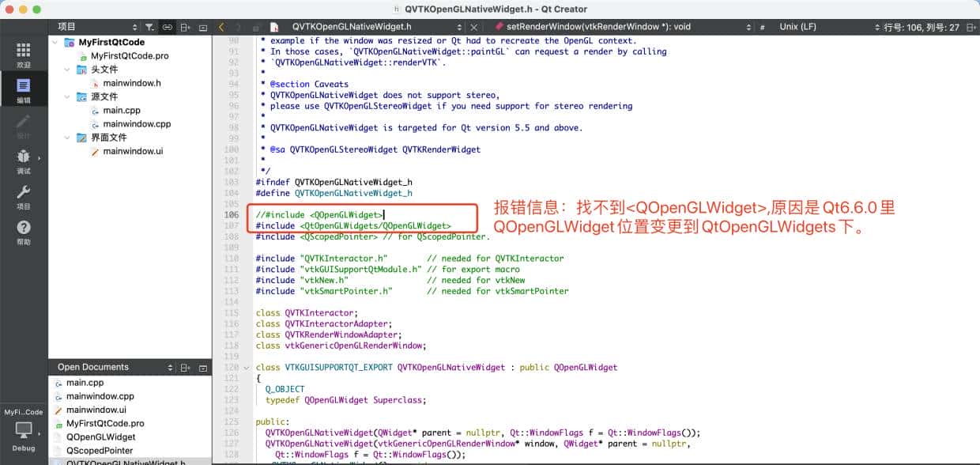The height and width of the screenshot is (465, 980).
Task: Toggle synchronize project tree with editor
Action: pos(166,26)
